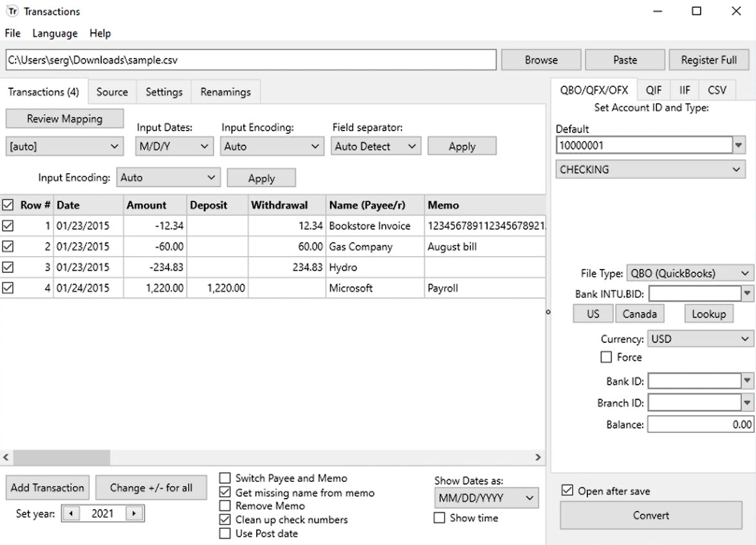756x545 pixels.
Task: Tick the Force currency checkbox
Action: [x=606, y=357]
